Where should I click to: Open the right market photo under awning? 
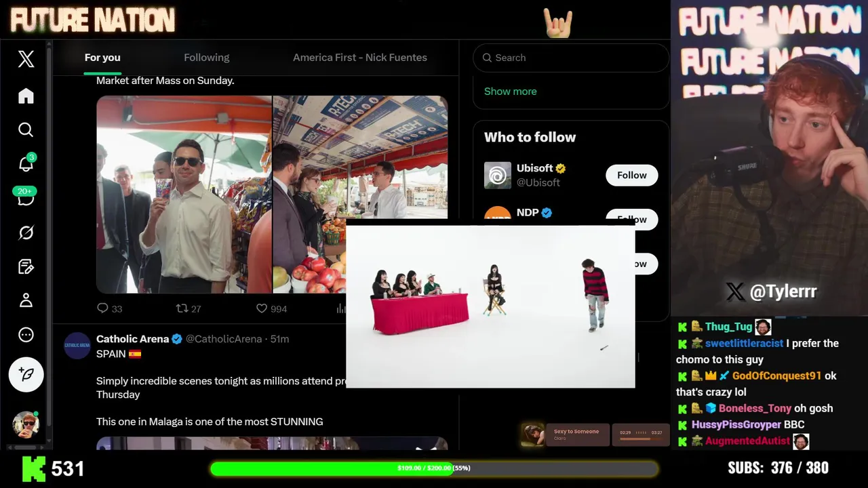point(360,157)
